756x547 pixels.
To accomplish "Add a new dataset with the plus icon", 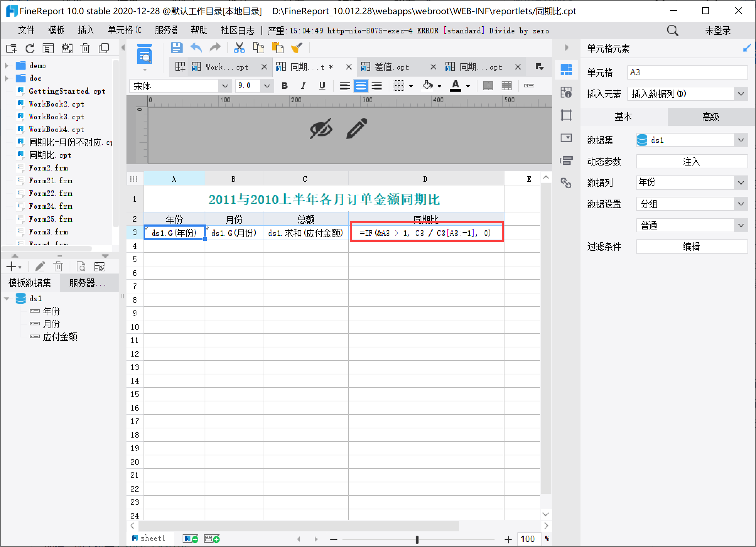I will pyautogui.click(x=11, y=266).
